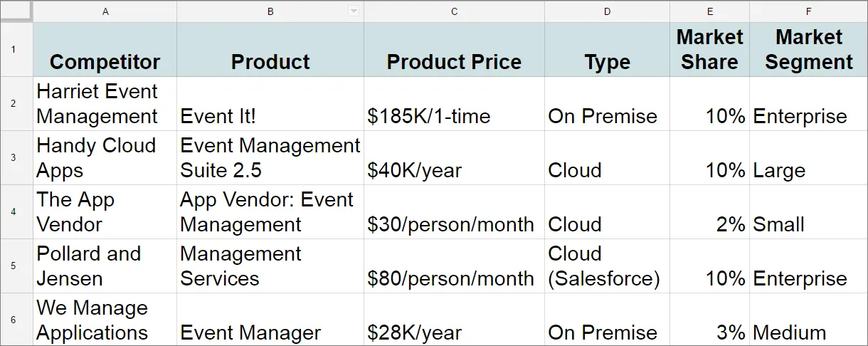This screenshot has height=346, width=868.
Task: Select the Harriet Event Management cell
Action: [105, 103]
